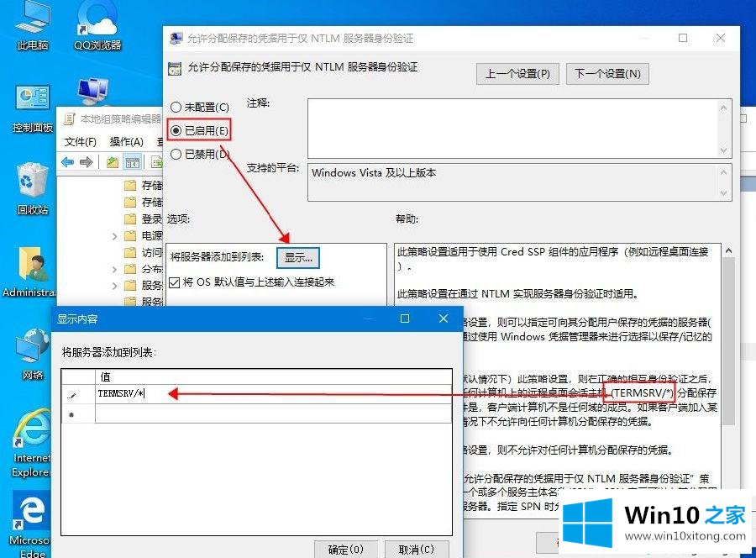Select 已启用(E) radio option
The image size is (756, 558).
click(x=200, y=131)
